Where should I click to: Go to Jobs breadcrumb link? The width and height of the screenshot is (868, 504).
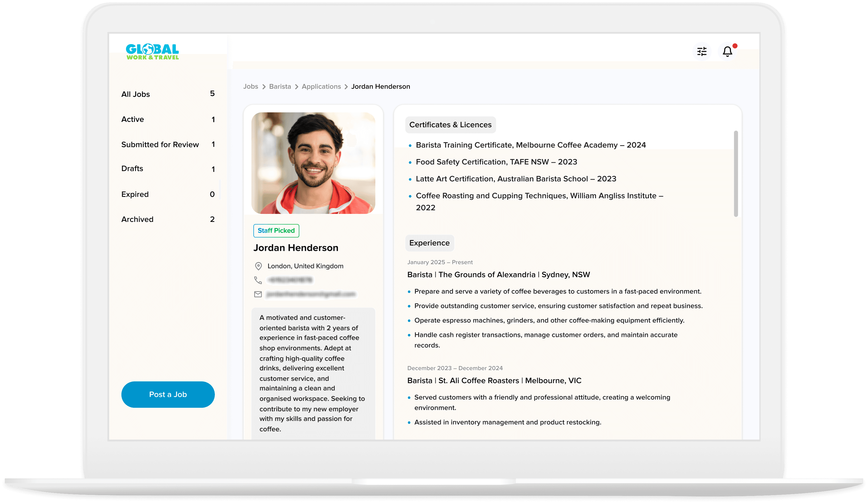coord(250,87)
